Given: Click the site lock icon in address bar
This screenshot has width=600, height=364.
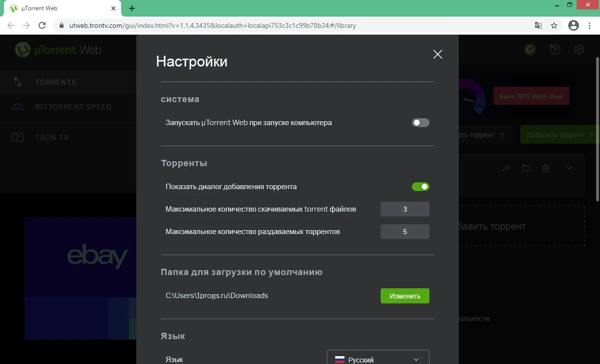Looking at the screenshot, I should pos(61,25).
